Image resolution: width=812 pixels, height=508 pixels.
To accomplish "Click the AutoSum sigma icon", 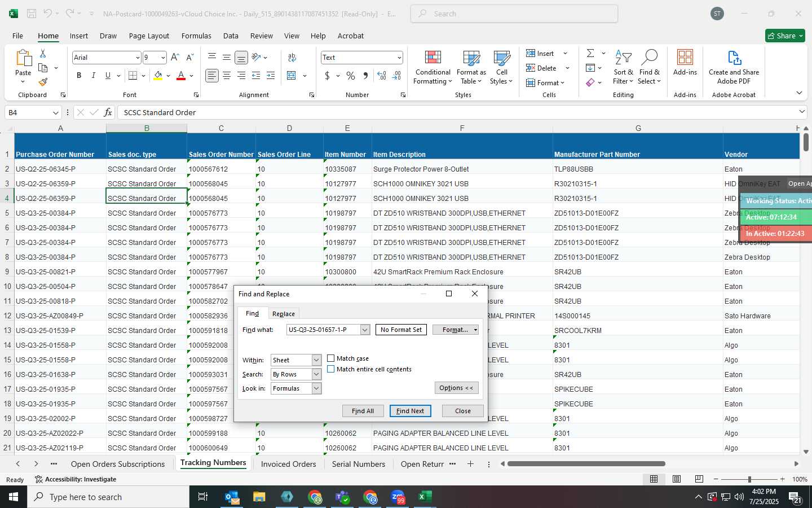I will click(x=590, y=53).
